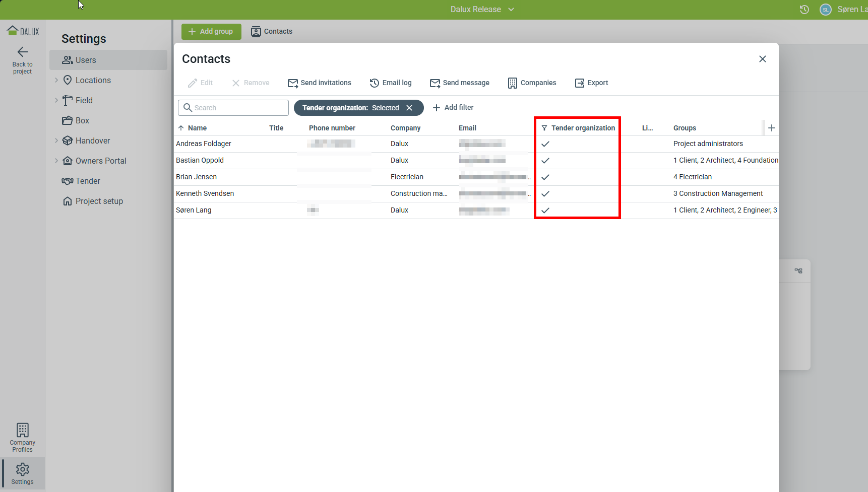Image resolution: width=868 pixels, height=492 pixels.
Task: Open the Email log
Action: click(391, 83)
